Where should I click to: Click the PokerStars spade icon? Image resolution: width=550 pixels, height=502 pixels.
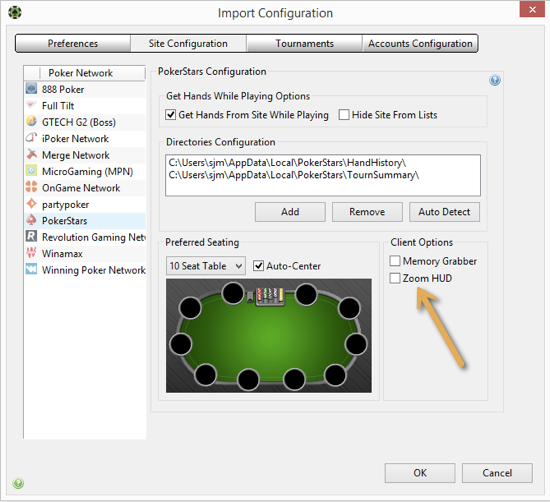32,220
